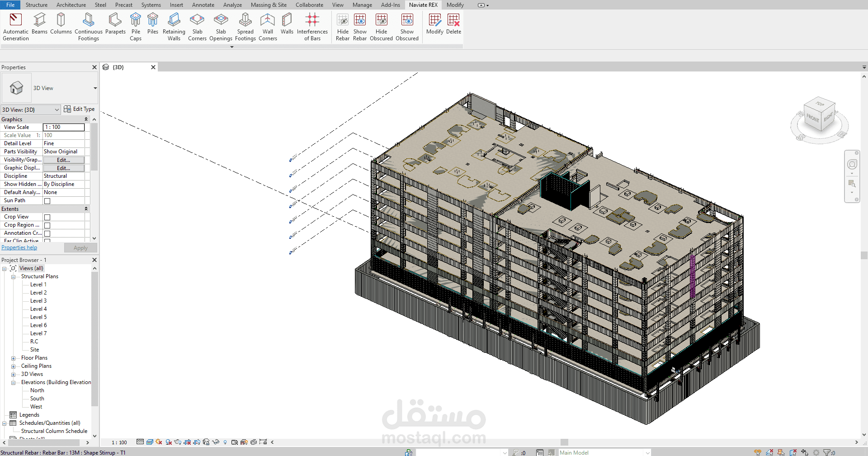Screen dimensions: 868x456
Task: Expand Floor Plans in Project Browser
Action: 14,357
